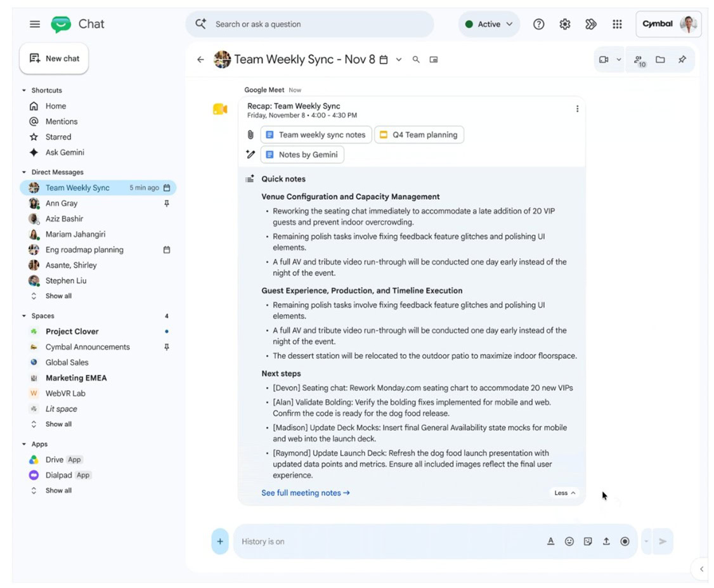Click the record message circle icon
Image resolution: width=714 pixels, height=588 pixels.
[x=625, y=542]
